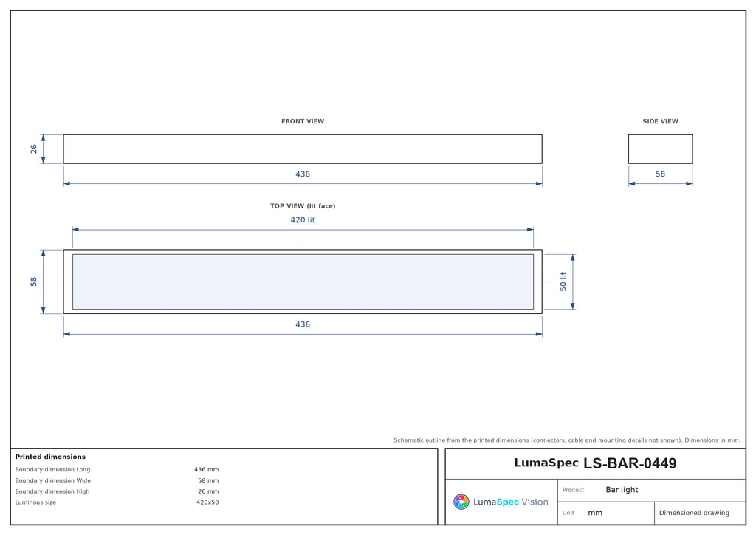Select the Boundary dimension Wide row label
This screenshot has width=756, height=535.
click(53, 480)
